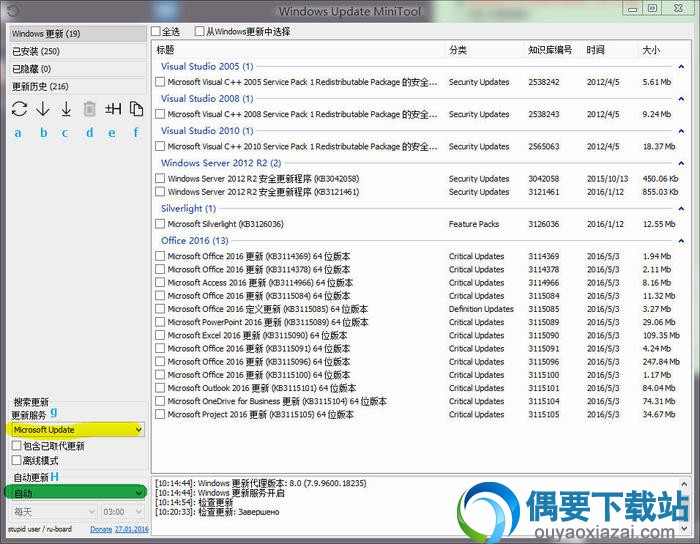The image size is (700, 544).
Task: Select the Microsoft Access 2016 KB3114966 row text
Action: click(x=260, y=282)
